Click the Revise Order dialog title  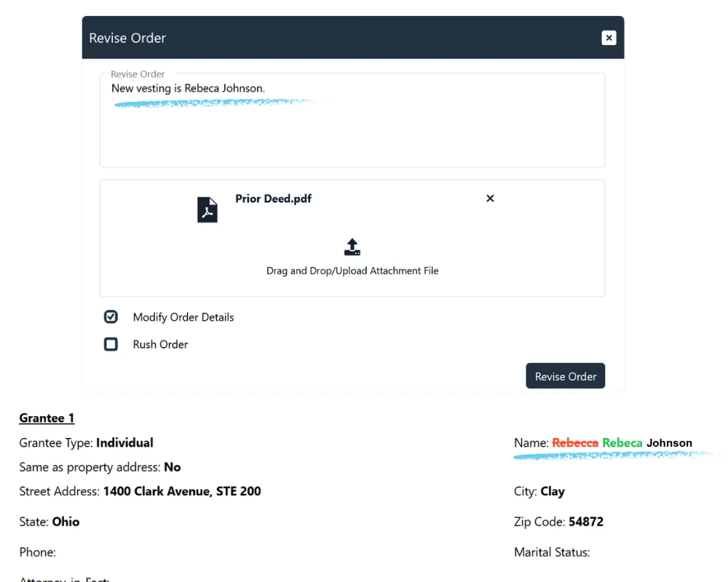click(127, 38)
